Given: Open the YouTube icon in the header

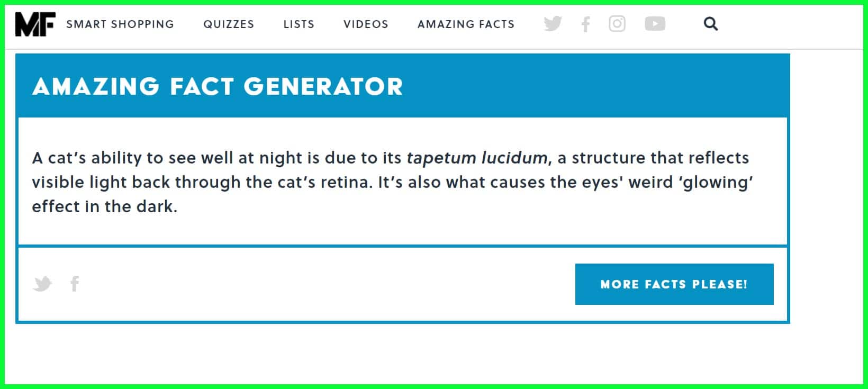Looking at the screenshot, I should 655,24.
